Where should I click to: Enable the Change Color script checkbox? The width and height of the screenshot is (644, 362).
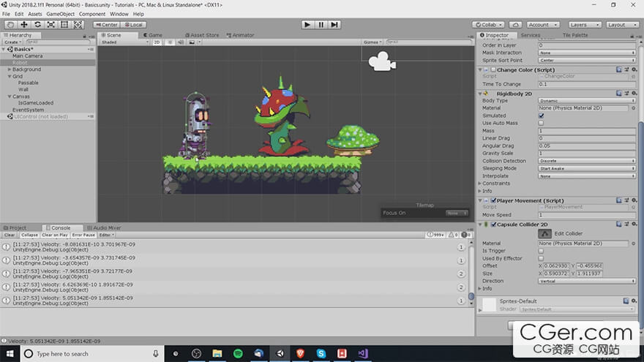(493, 69)
